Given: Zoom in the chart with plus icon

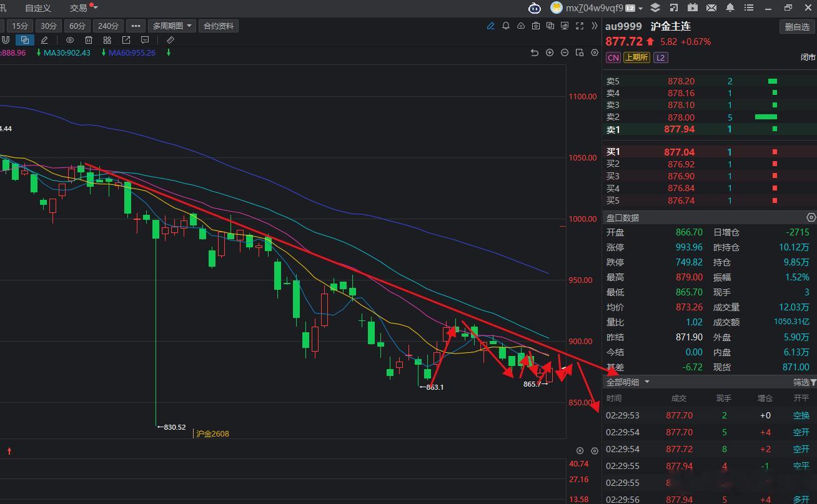Looking at the screenshot, I should tap(550, 52).
